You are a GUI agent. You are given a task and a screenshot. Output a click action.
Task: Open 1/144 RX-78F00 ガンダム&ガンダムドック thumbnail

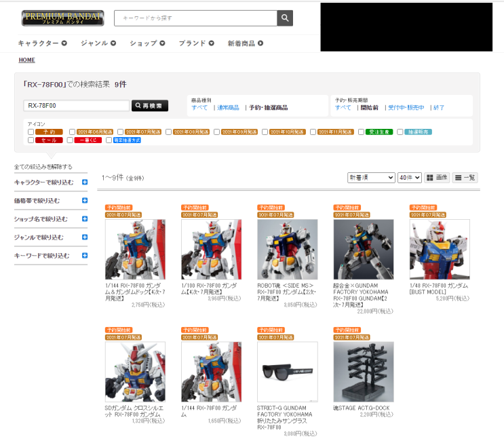coord(135,250)
